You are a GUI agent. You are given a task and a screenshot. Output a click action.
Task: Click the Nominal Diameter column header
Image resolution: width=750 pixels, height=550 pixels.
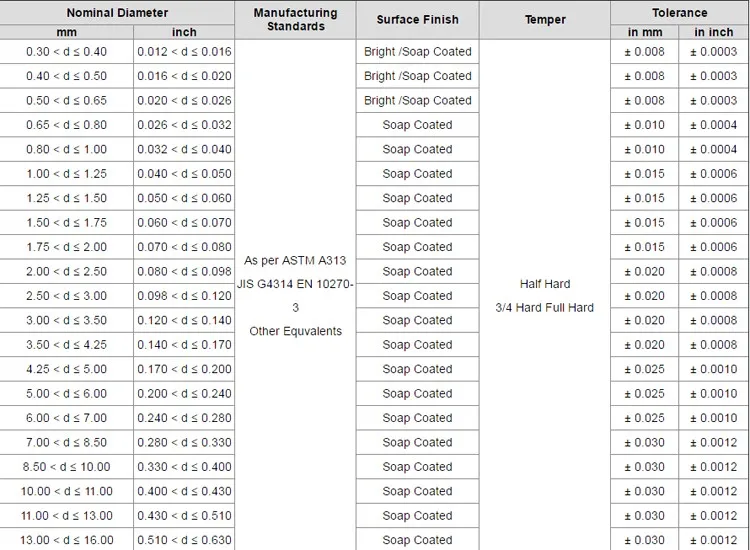tap(117, 13)
